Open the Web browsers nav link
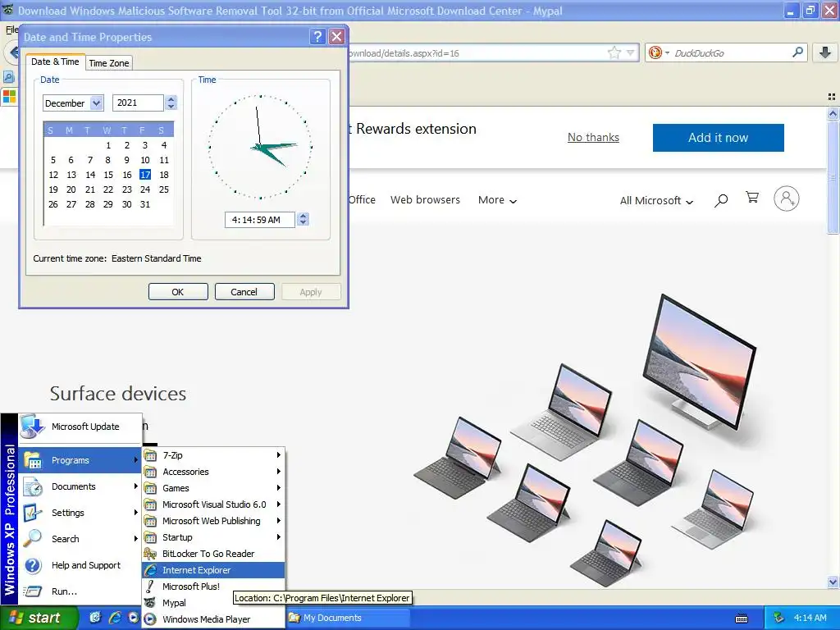Viewport: 840px width, 630px height. click(x=425, y=200)
